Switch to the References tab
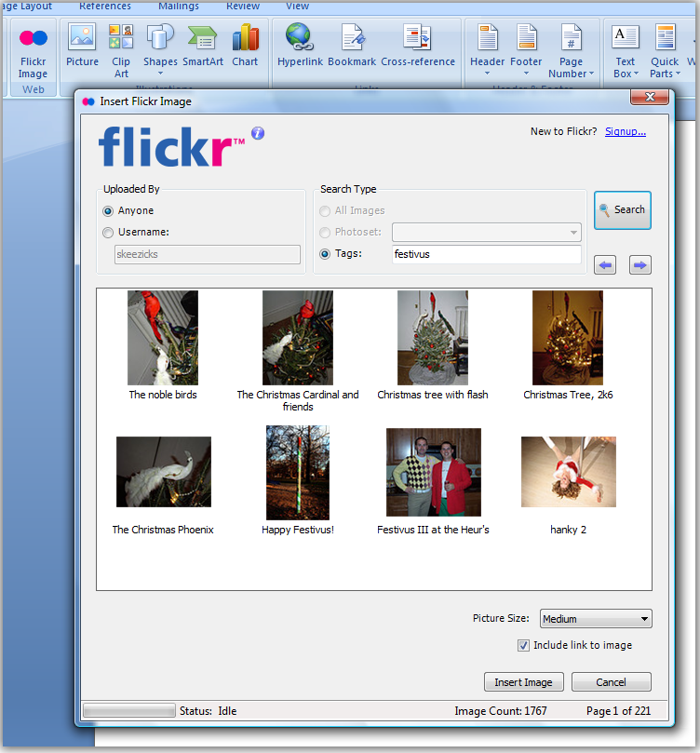 (105, 6)
